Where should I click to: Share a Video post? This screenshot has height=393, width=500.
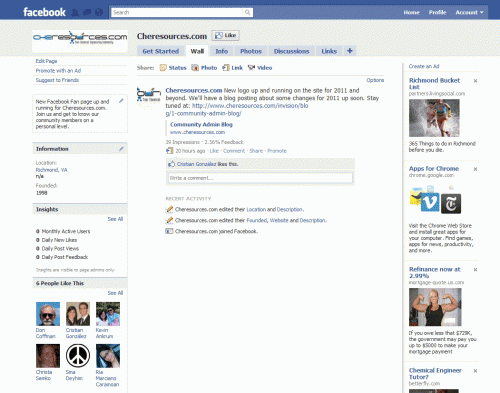pyautogui.click(x=260, y=68)
